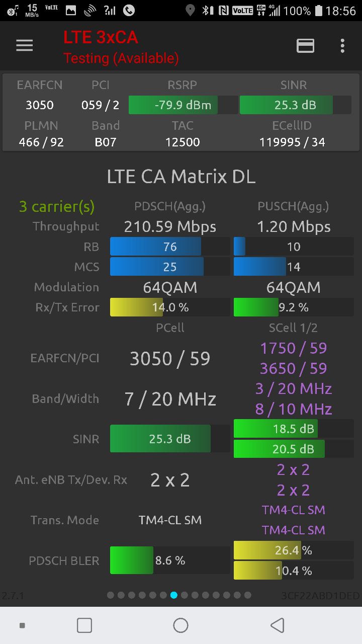The image size is (362, 644).
Task: Tap the card view icon in header
Action: [305, 46]
